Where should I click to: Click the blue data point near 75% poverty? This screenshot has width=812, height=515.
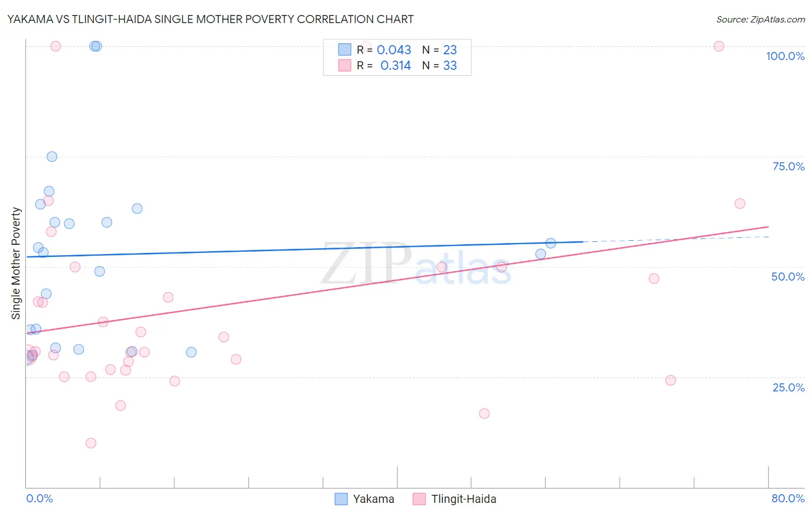click(52, 156)
